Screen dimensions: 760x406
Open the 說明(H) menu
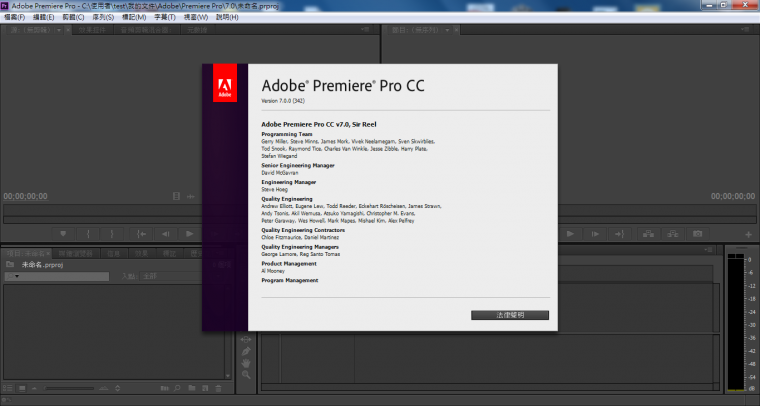[x=227, y=17]
